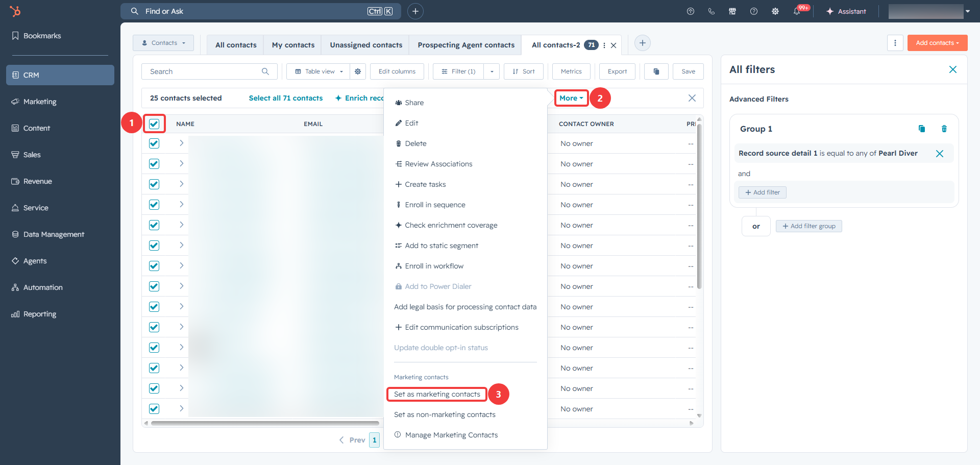Click Select all 71 contacts link

[286, 98]
